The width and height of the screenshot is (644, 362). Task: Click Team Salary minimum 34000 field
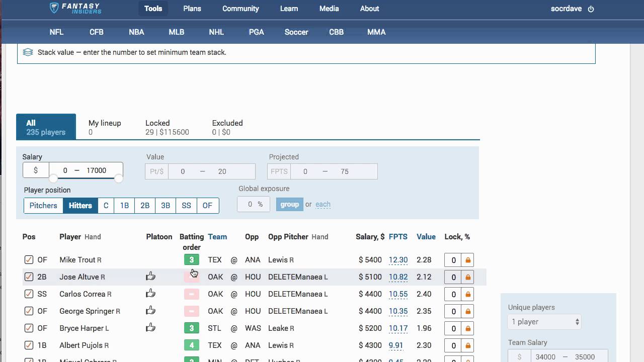point(545,357)
